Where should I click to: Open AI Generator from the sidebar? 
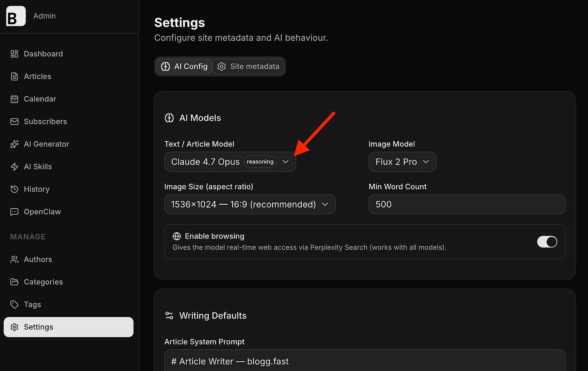69,144
